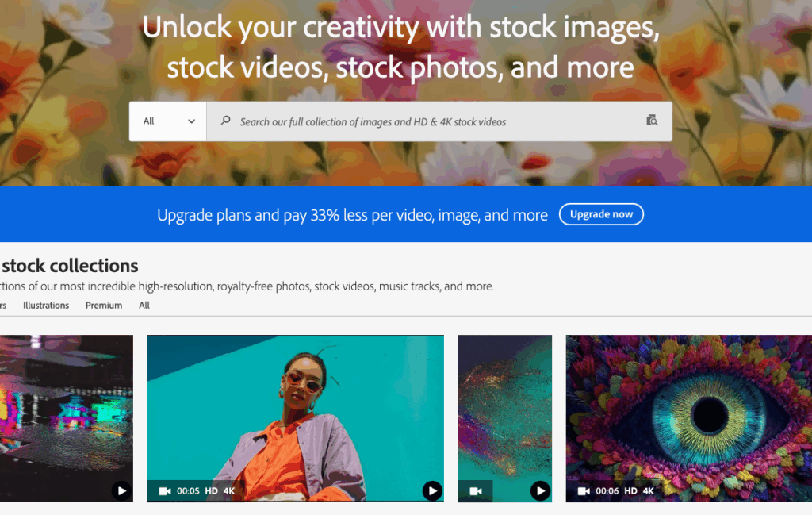Screen dimensions: 812x515
Task: Click the magnifying glass search icon
Action: pos(226,121)
